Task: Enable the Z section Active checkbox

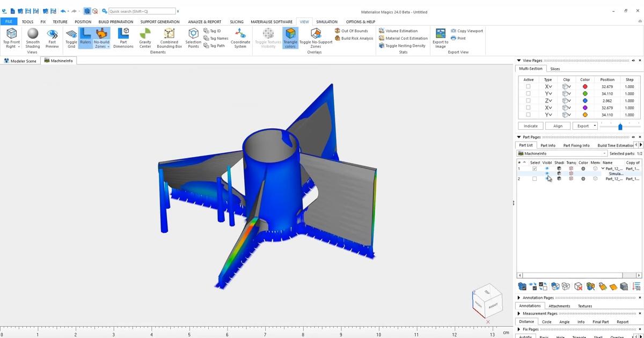Action: (x=528, y=100)
